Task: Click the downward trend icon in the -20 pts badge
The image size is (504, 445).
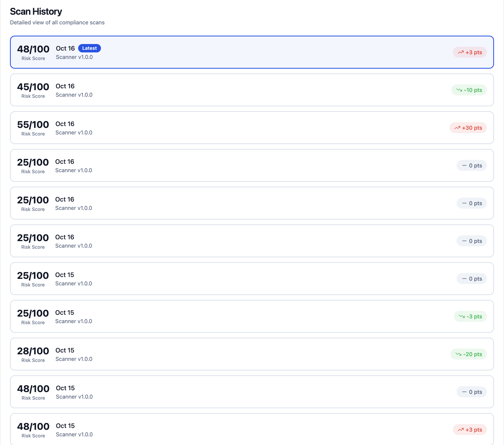Action: coord(458,354)
